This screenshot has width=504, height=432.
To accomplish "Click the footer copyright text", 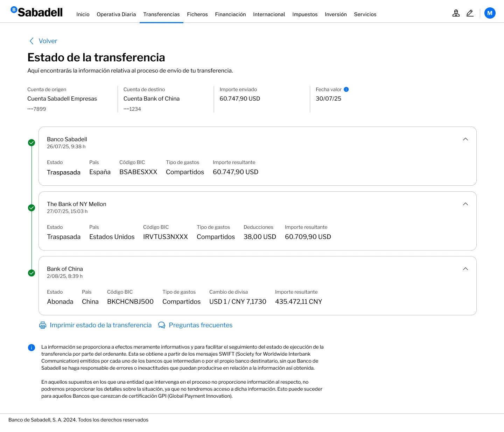I will click(78, 420).
